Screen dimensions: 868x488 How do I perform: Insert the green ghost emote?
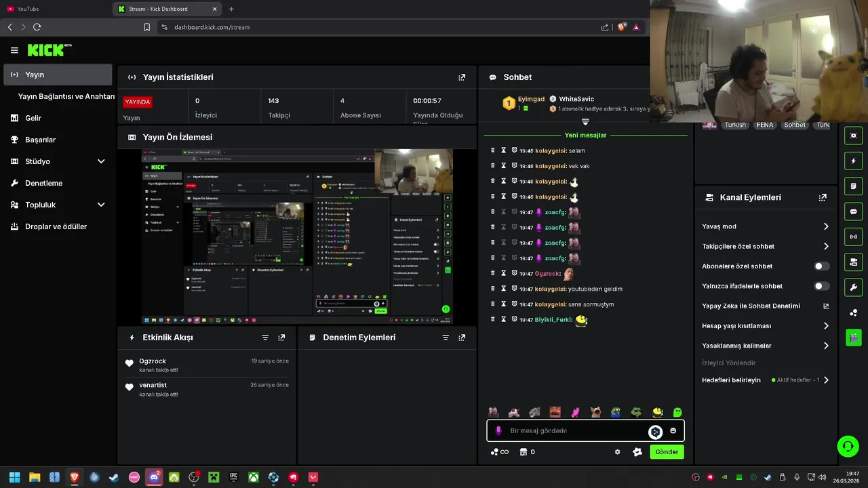click(x=677, y=412)
